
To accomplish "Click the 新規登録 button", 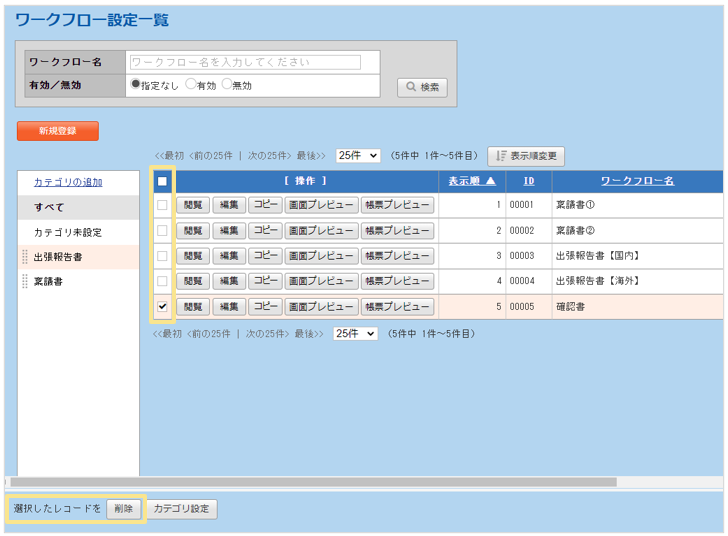I will [x=58, y=131].
